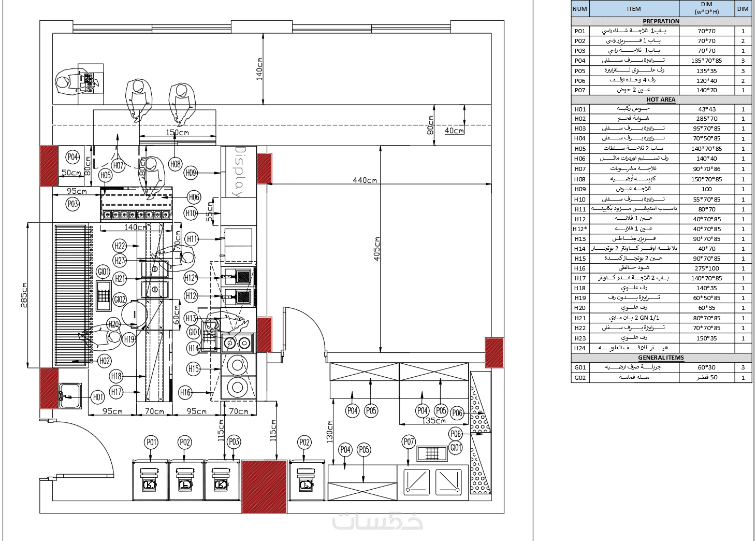Screen dimensions: 756x541
Task: Click the "285cm" dimension label on the plan
Action: point(24,295)
